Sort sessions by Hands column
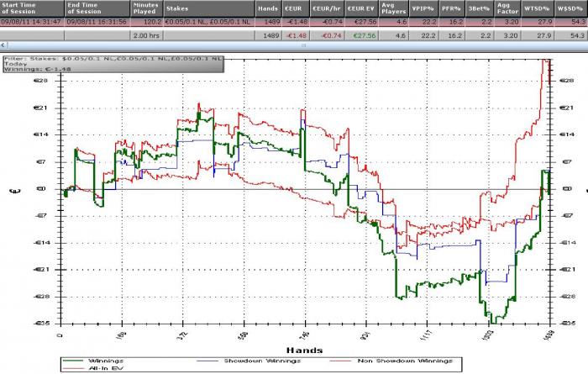Viewport: 588px width, 374px height. click(x=268, y=8)
